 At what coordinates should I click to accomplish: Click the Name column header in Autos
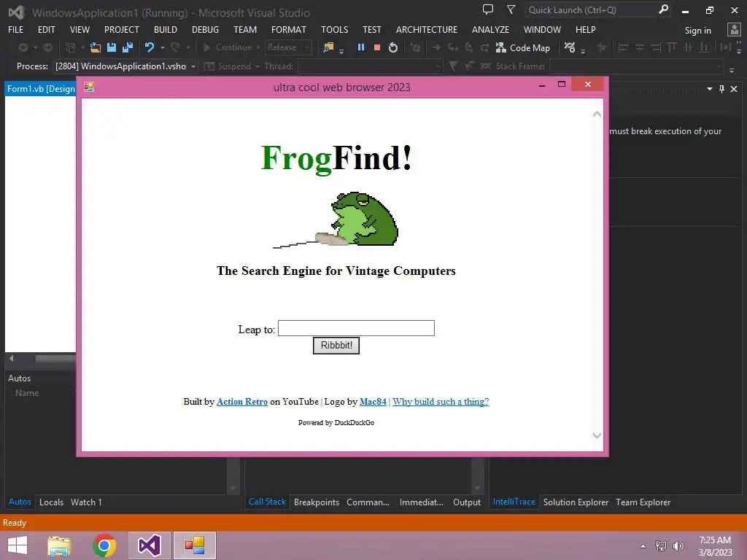tap(27, 393)
